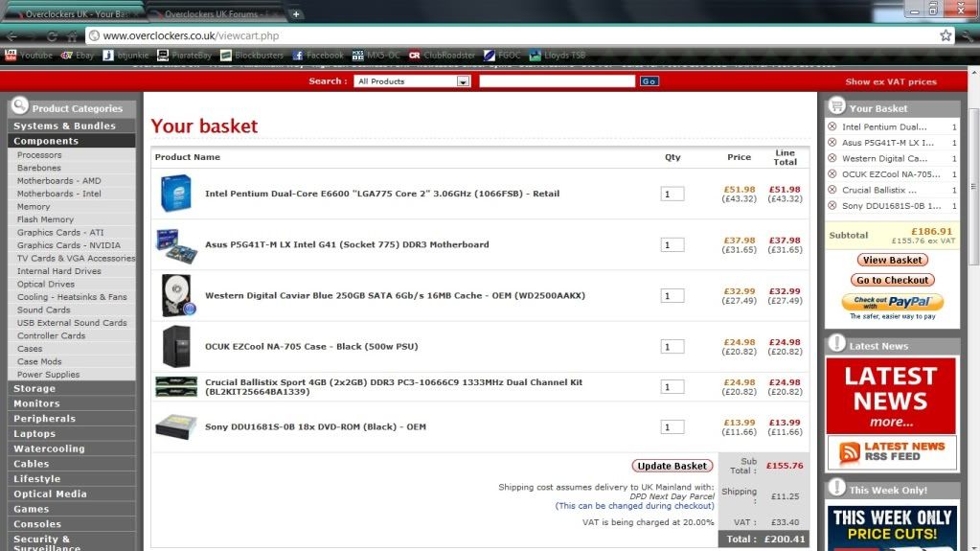980x551 pixels.
Task: Open the PiarateBay bookmark
Action: pyautogui.click(x=184, y=55)
